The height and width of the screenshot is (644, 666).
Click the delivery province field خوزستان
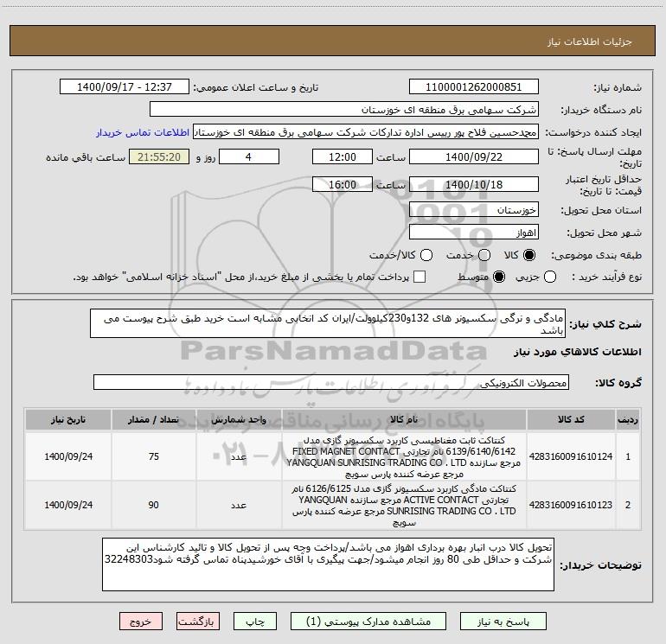click(x=474, y=209)
